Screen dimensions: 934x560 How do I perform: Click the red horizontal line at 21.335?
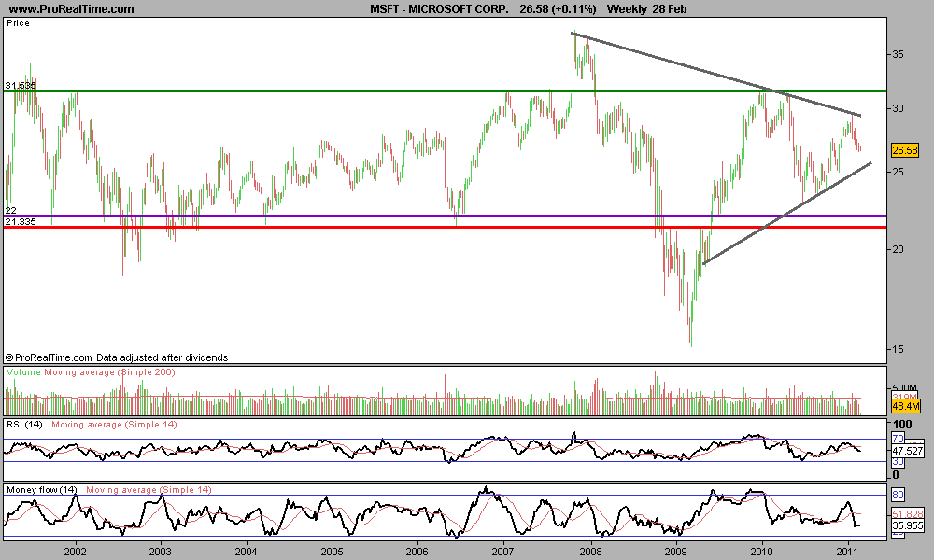(445, 228)
